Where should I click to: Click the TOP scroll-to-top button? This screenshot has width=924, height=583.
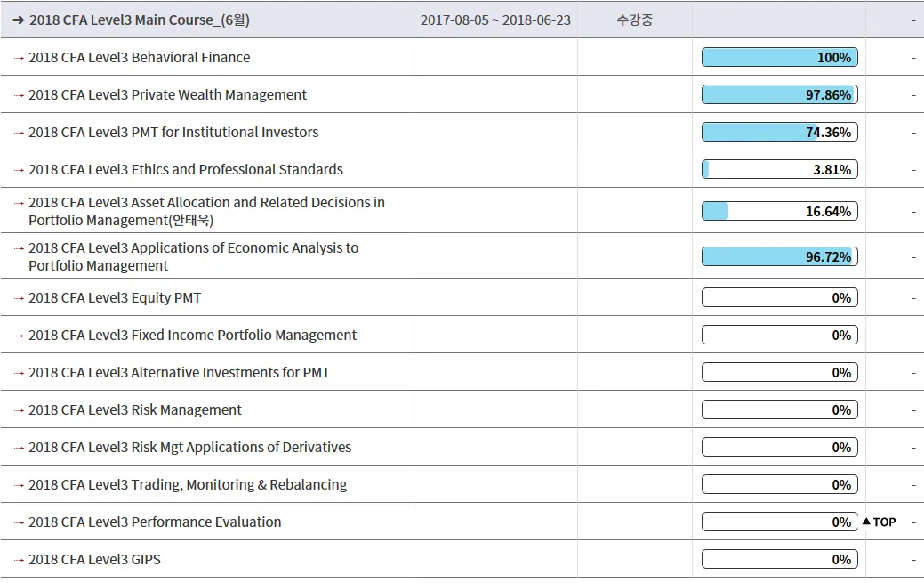[x=880, y=522]
